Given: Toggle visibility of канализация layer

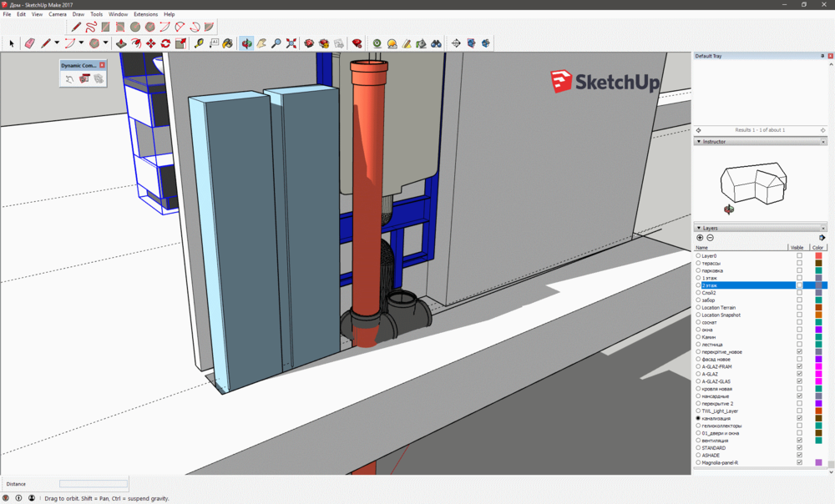Looking at the screenshot, I should (x=799, y=418).
